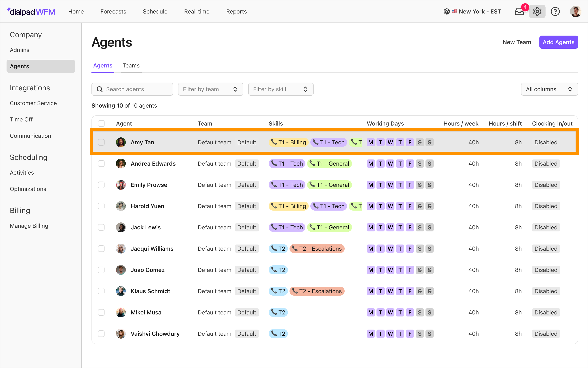
Task: Open Optimizations under Scheduling
Action: [x=28, y=189]
